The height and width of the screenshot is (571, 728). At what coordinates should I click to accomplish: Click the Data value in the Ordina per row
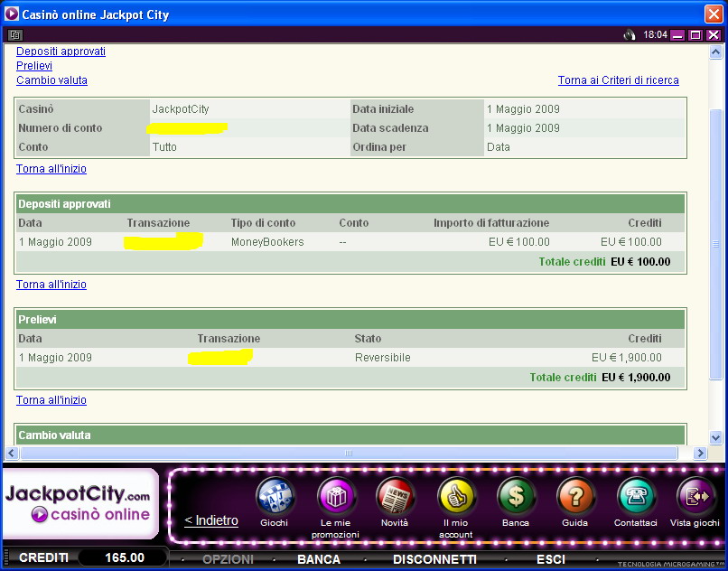499,147
